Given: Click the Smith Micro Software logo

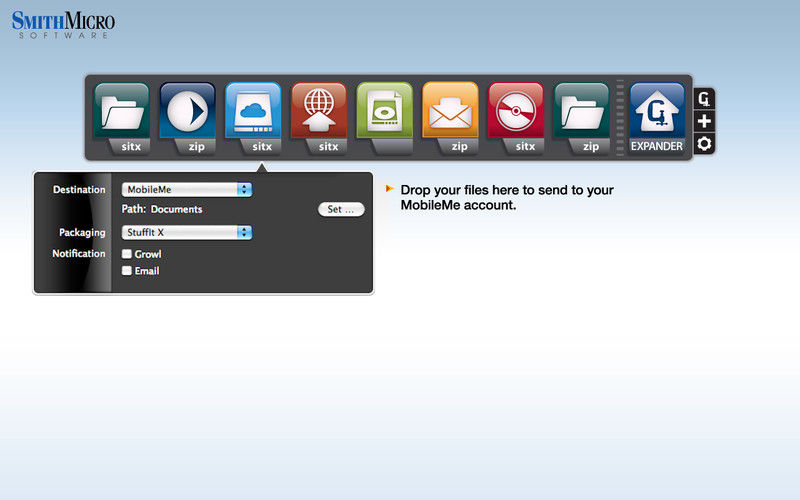Looking at the screenshot, I should click(x=63, y=25).
